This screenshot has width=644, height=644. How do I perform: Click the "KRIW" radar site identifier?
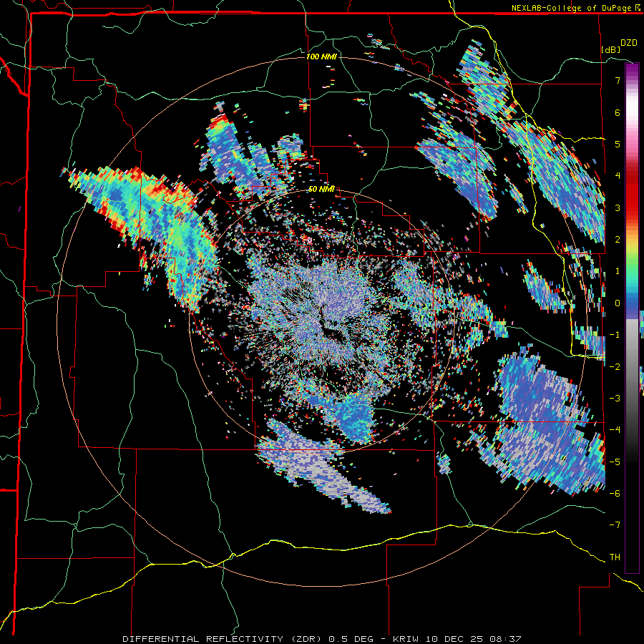406,639
